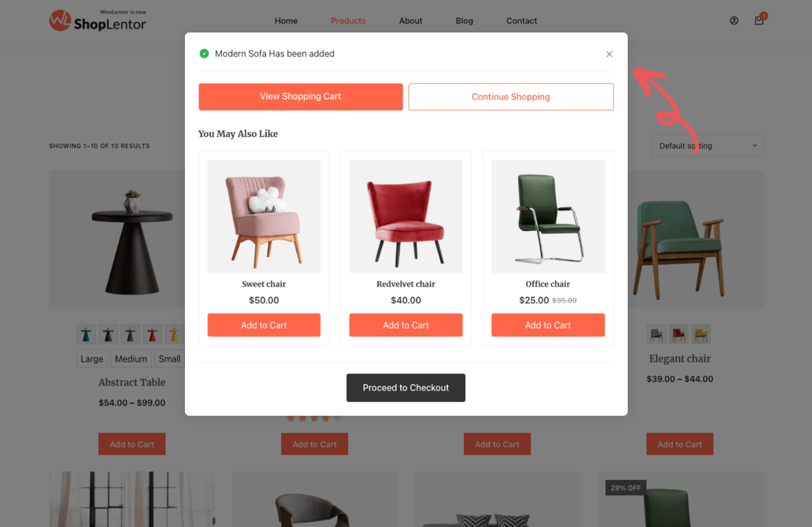Expand the Default sorting dropdown
The height and width of the screenshot is (527, 812).
pos(707,146)
